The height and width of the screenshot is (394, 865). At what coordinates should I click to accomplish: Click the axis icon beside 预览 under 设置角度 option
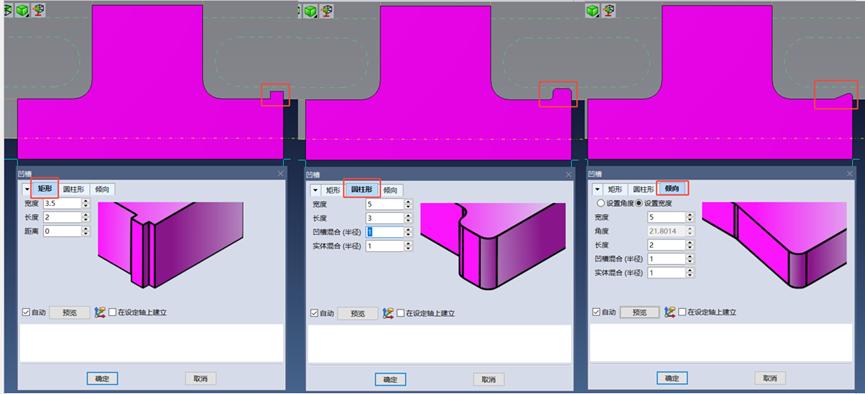tap(670, 312)
